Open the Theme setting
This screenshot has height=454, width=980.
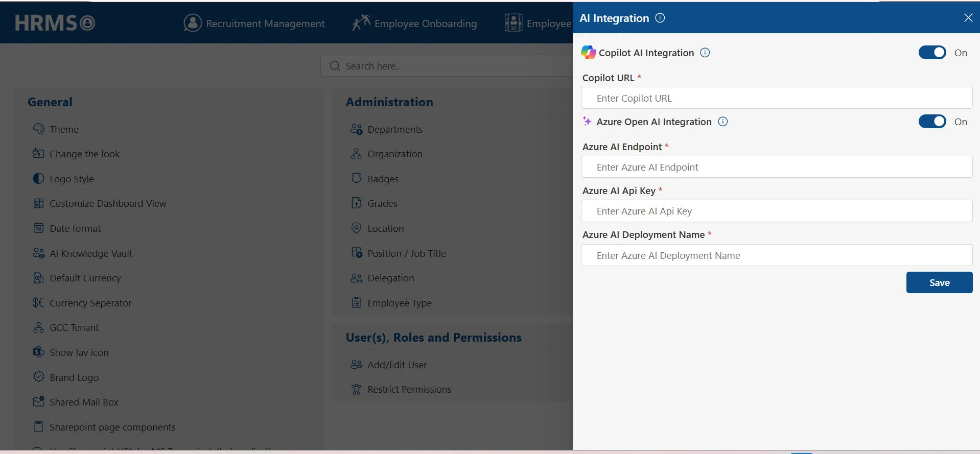pyautogui.click(x=64, y=129)
